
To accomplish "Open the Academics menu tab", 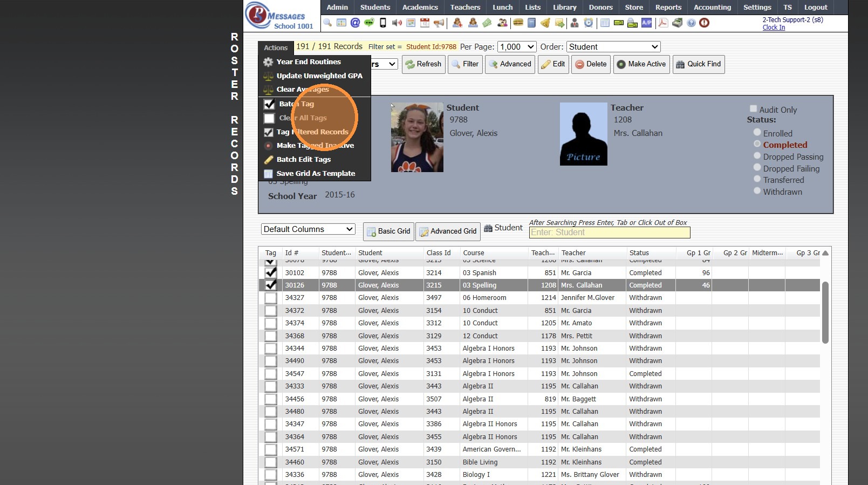I will [420, 7].
